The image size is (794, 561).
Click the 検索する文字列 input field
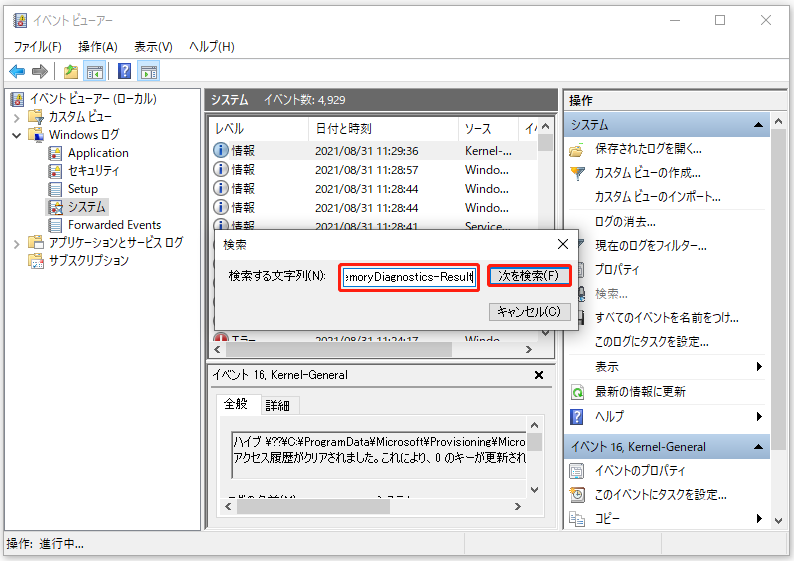[x=409, y=277]
